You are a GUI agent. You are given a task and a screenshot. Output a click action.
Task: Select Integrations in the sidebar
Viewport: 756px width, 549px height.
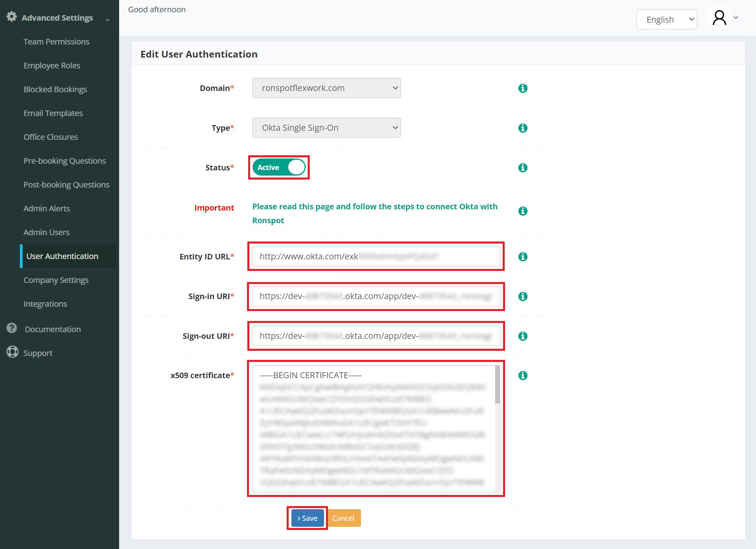pos(45,304)
